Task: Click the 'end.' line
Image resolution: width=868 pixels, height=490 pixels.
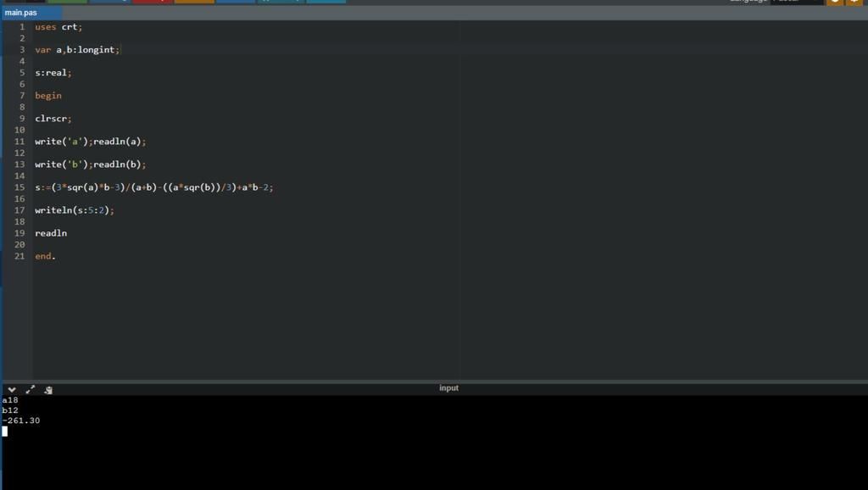Action: click(46, 256)
